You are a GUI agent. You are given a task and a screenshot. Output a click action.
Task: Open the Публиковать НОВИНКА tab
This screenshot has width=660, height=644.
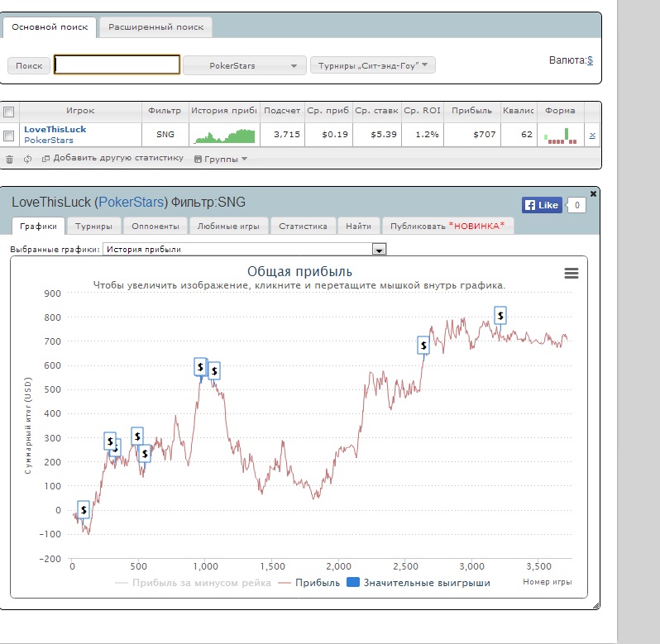pyautogui.click(x=447, y=226)
